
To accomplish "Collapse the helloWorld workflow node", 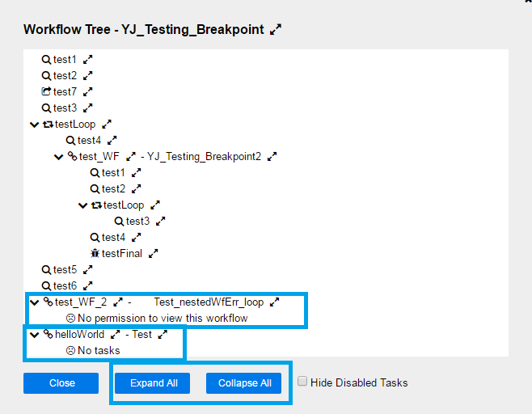I will [x=34, y=334].
